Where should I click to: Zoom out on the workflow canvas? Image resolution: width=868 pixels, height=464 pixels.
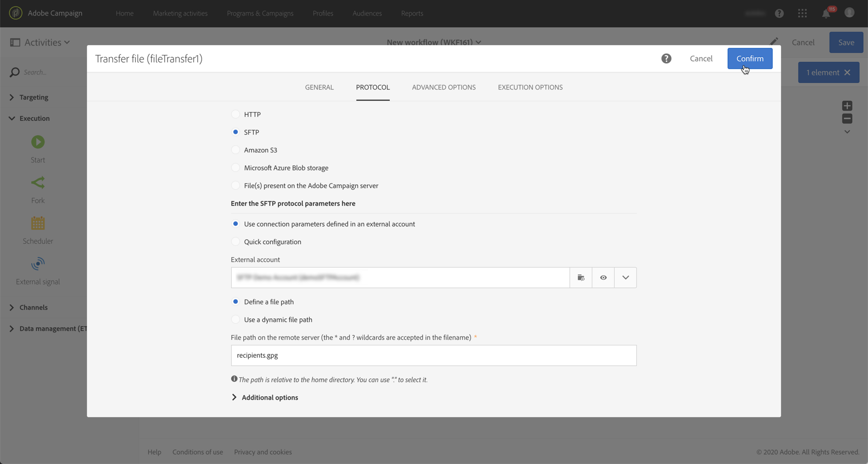847,119
